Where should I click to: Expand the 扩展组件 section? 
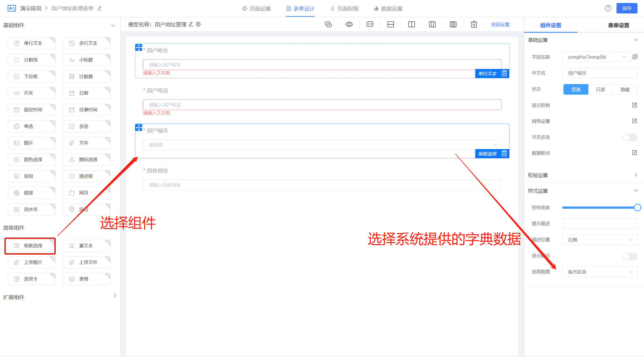(x=115, y=296)
